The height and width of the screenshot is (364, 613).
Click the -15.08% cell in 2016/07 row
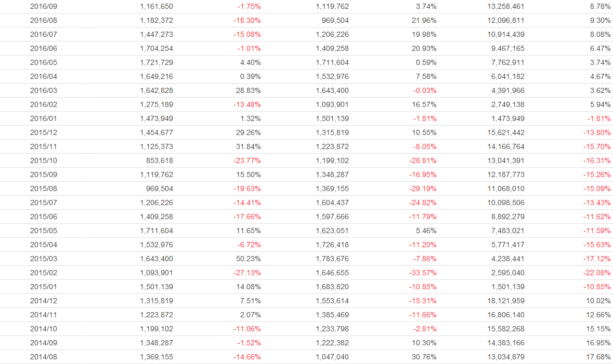(x=249, y=34)
